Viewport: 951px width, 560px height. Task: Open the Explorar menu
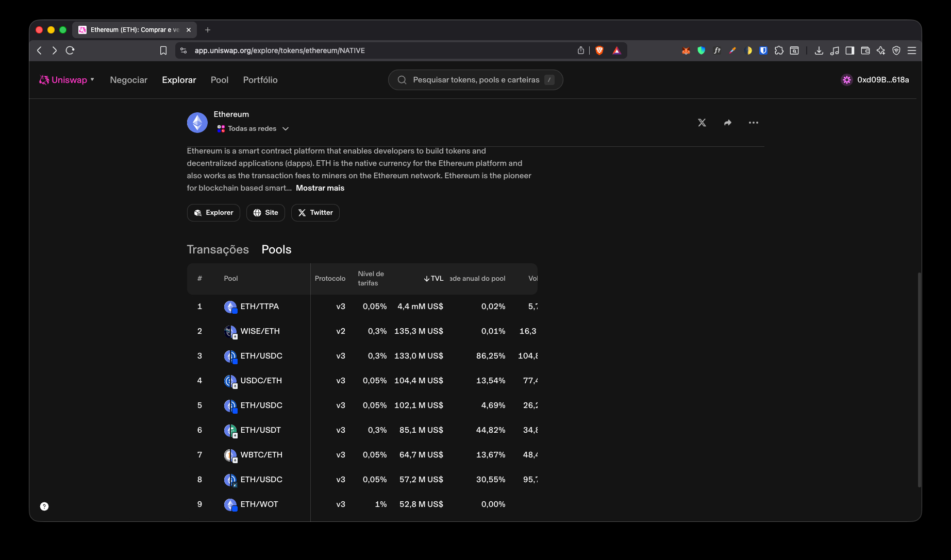[179, 80]
